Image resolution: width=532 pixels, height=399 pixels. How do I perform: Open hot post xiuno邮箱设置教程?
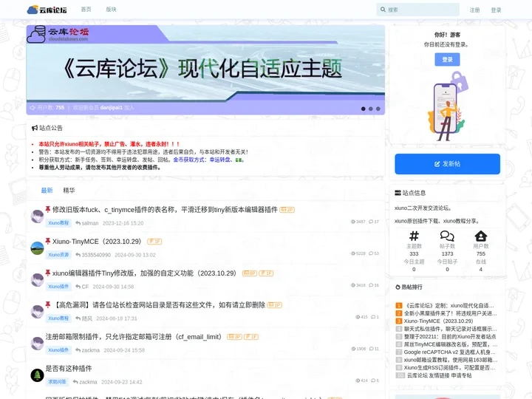click(x=451, y=360)
